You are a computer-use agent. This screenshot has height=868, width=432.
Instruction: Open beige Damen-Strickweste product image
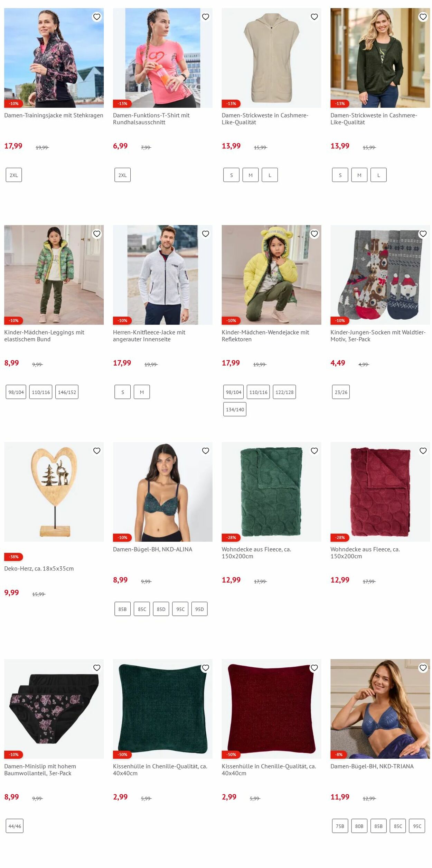click(271, 58)
